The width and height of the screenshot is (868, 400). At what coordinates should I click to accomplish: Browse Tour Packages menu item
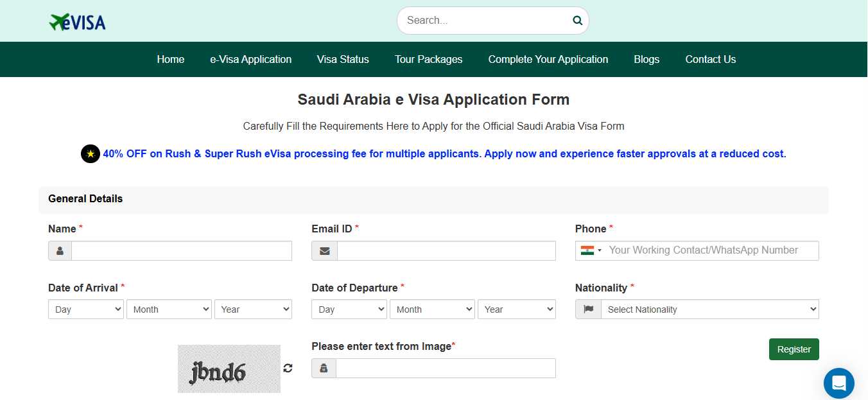429,59
